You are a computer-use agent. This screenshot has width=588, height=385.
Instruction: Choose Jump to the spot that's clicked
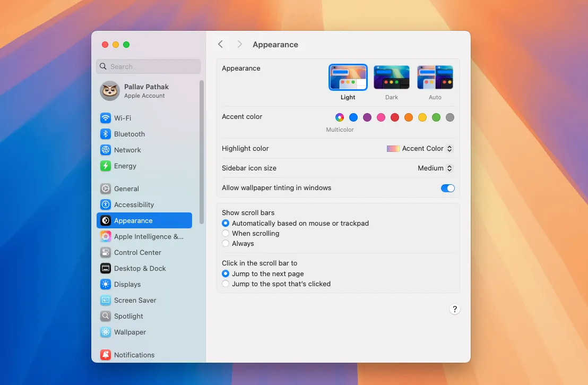pos(226,284)
